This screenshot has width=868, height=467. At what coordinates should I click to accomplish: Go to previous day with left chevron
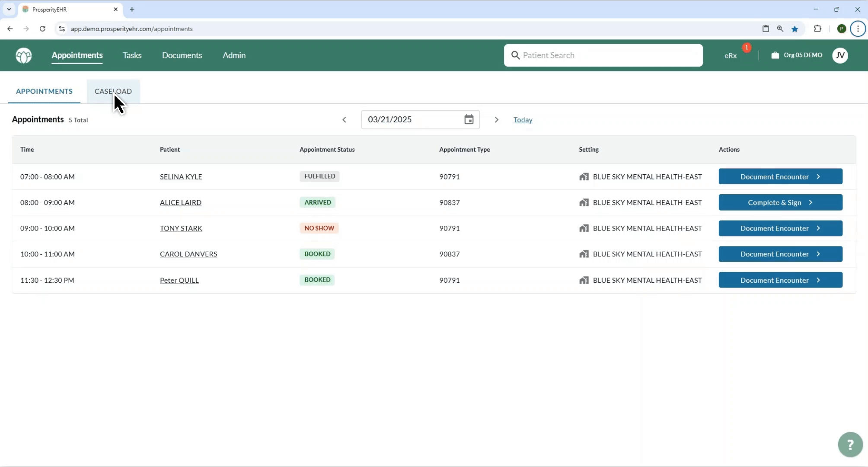(x=344, y=119)
